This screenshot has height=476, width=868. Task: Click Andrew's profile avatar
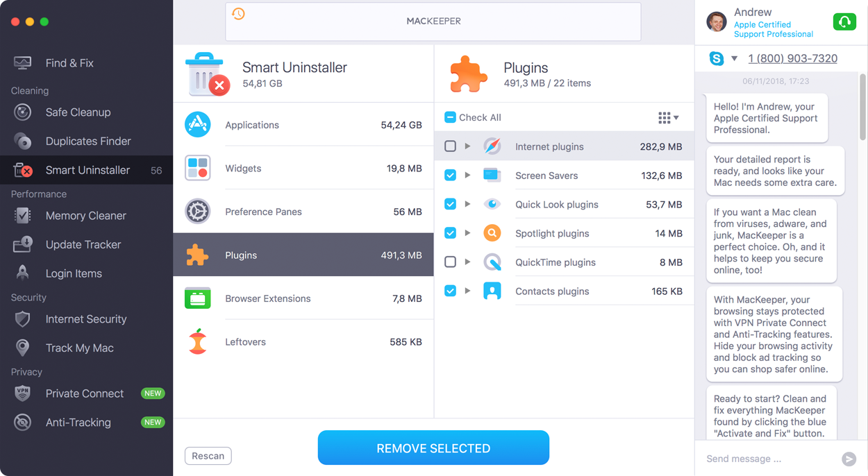tap(717, 22)
